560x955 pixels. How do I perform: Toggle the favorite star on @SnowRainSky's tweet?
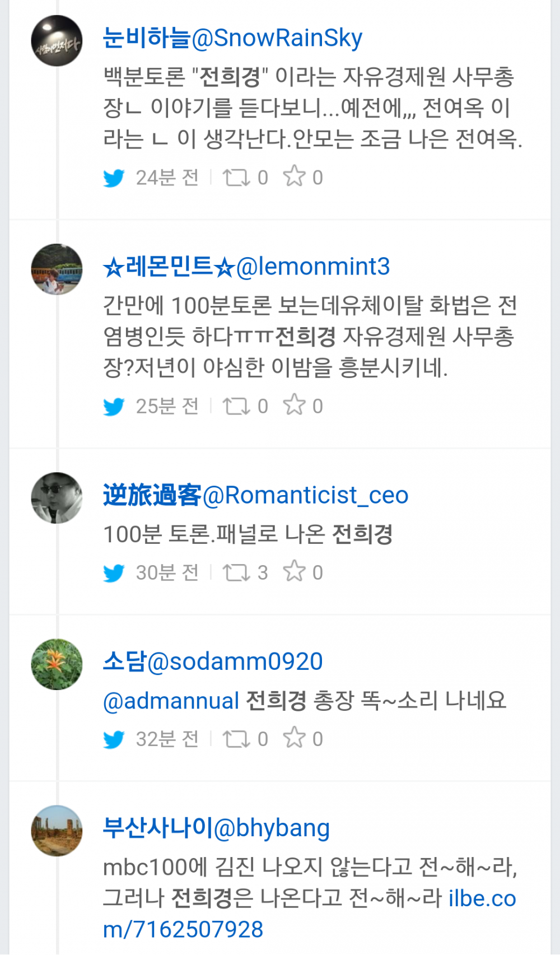293,176
